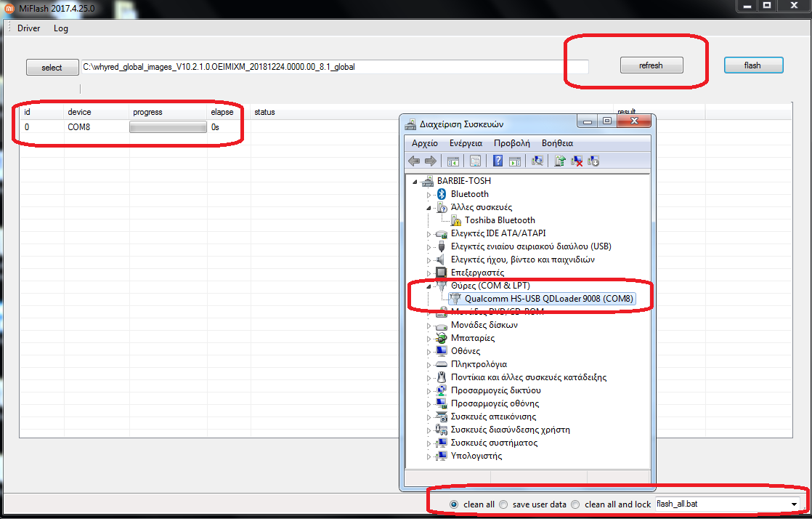Click the Properties icon in Device Manager toolbar
812x519 pixels.
pos(475,161)
